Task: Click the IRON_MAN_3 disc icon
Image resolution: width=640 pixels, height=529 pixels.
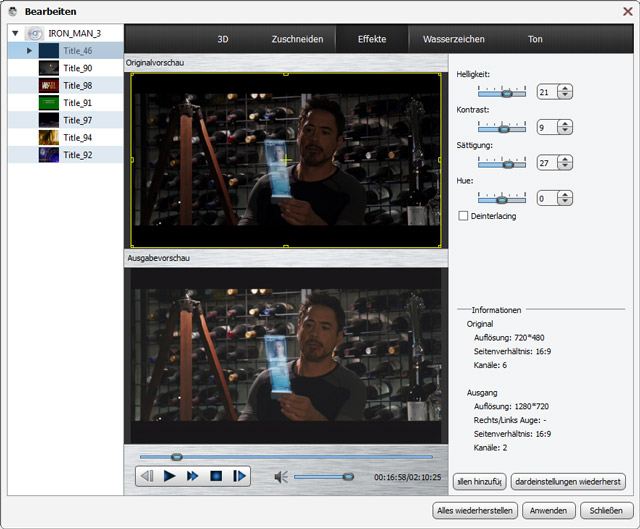Action: pyautogui.click(x=34, y=33)
